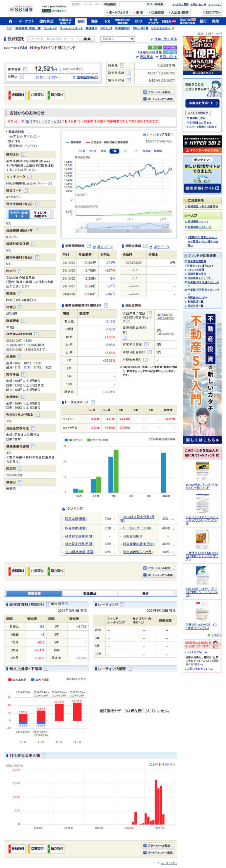Open the 国内株式 navigation menu item

click(46, 21)
